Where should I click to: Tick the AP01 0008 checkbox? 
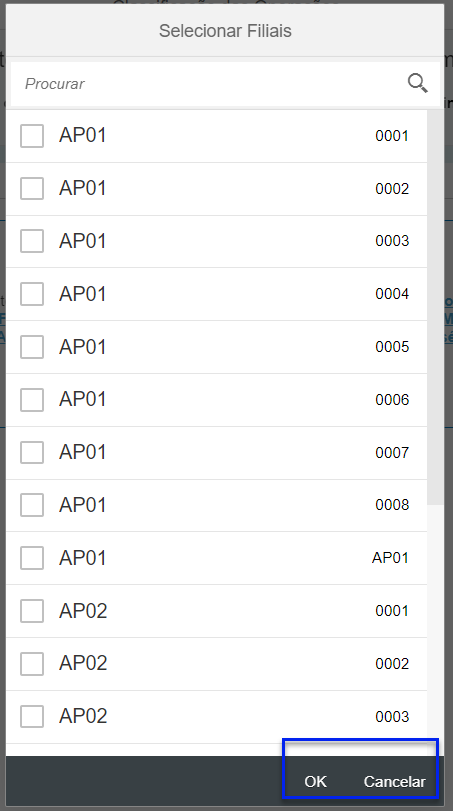(x=32, y=505)
